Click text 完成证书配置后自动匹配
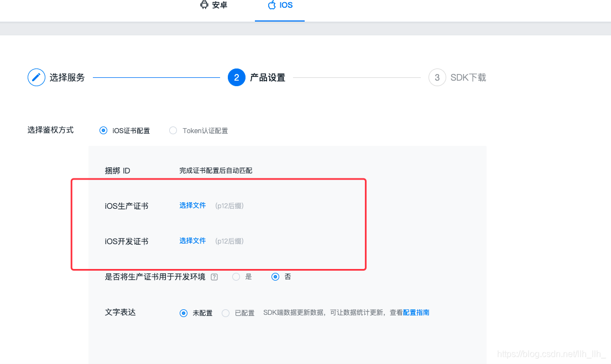 pyautogui.click(x=216, y=171)
